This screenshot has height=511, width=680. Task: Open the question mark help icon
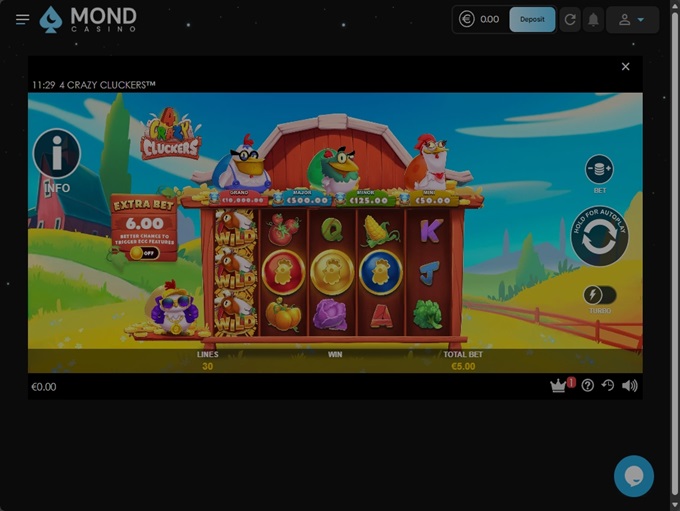[587, 386]
